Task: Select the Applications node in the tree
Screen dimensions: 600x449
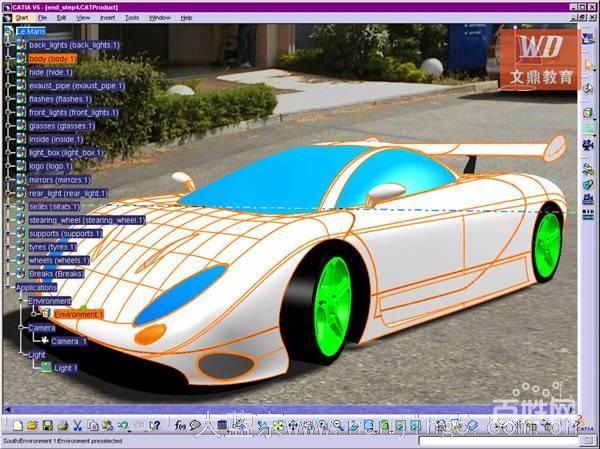Action: pos(36,288)
